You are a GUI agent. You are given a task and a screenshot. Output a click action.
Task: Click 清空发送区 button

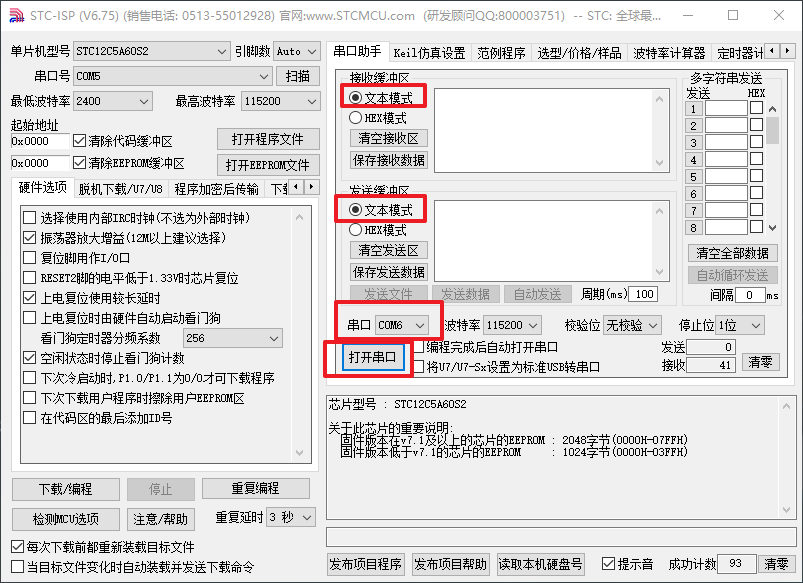coord(388,250)
